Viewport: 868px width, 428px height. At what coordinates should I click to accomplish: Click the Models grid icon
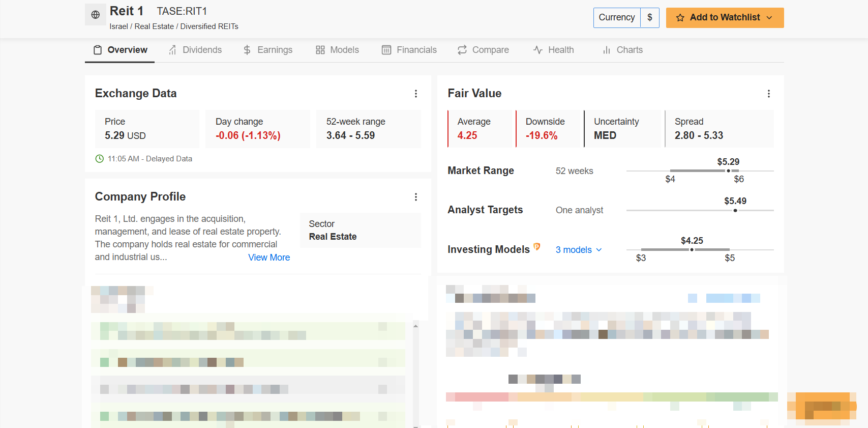point(320,50)
